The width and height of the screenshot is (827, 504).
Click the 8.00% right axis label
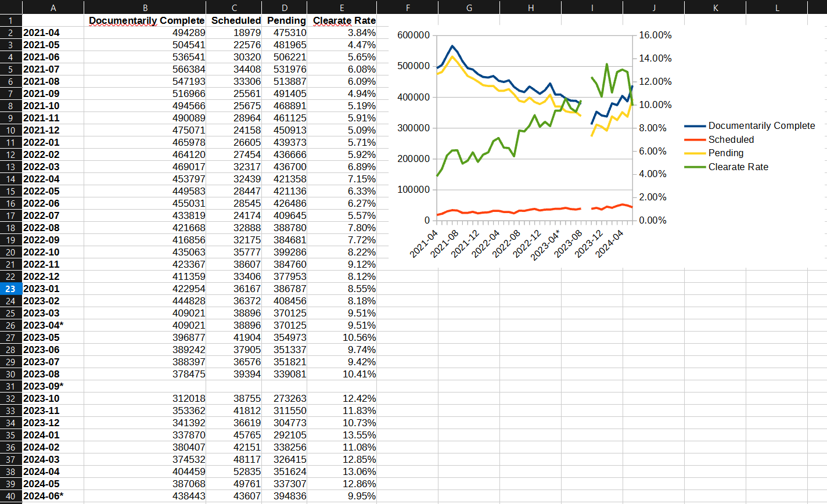[x=653, y=128]
